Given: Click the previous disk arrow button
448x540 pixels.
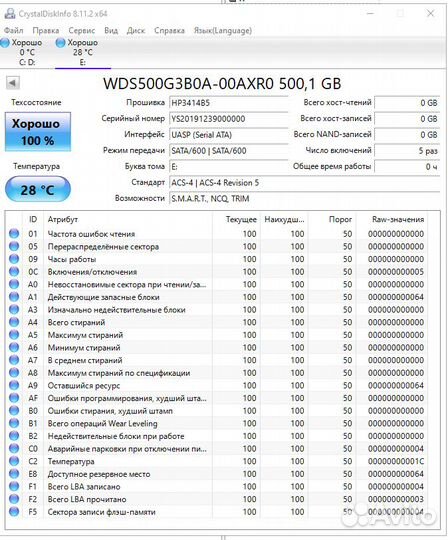Looking at the screenshot, I should pos(13,83).
